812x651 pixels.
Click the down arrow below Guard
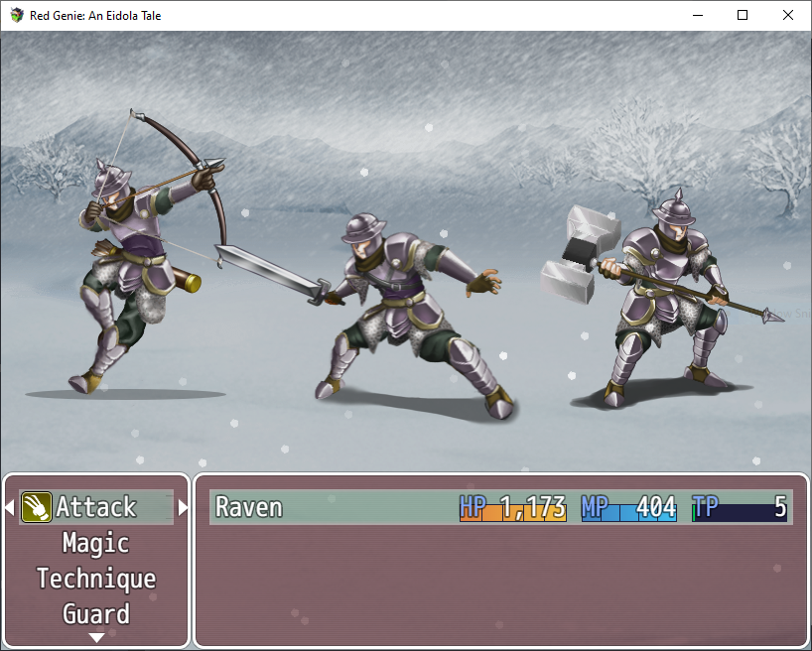point(97,636)
